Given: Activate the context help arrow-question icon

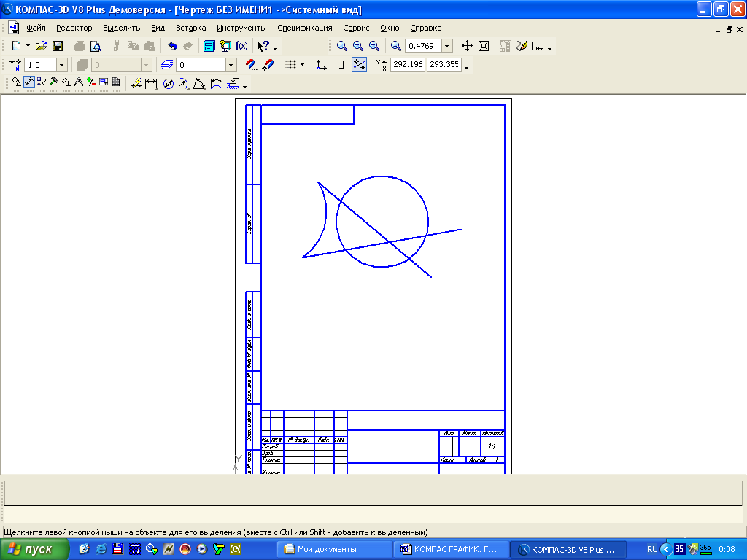Looking at the screenshot, I should (x=263, y=46).
